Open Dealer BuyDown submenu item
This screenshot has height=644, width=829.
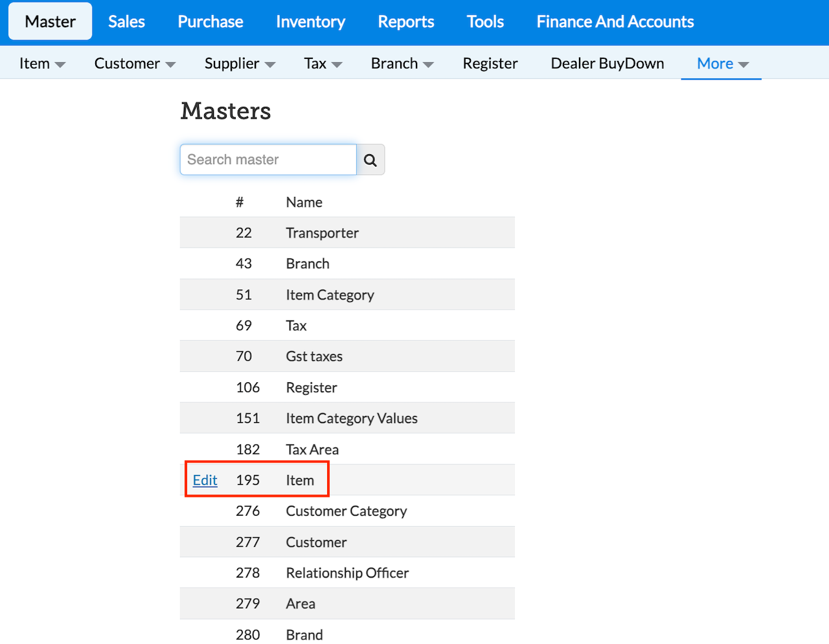608,63
